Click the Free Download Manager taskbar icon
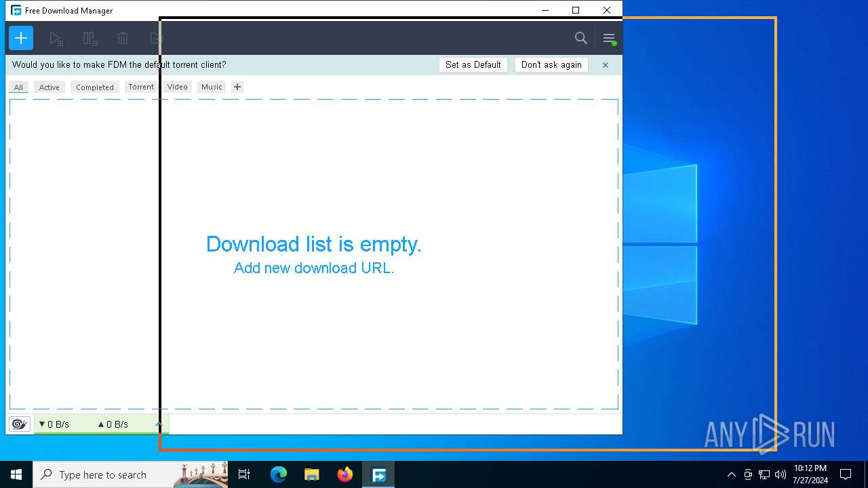The image size is (868, 488). (x=378, y=474)
